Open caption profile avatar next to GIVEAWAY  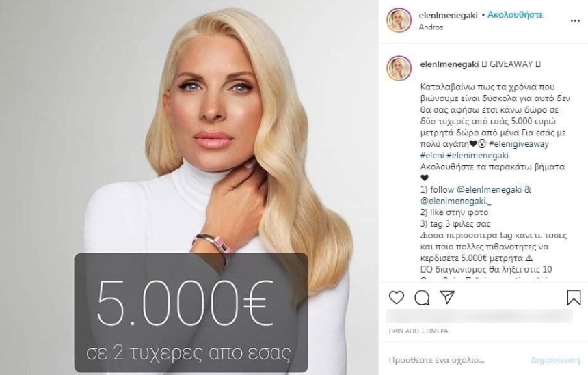[x=399, y=68]
